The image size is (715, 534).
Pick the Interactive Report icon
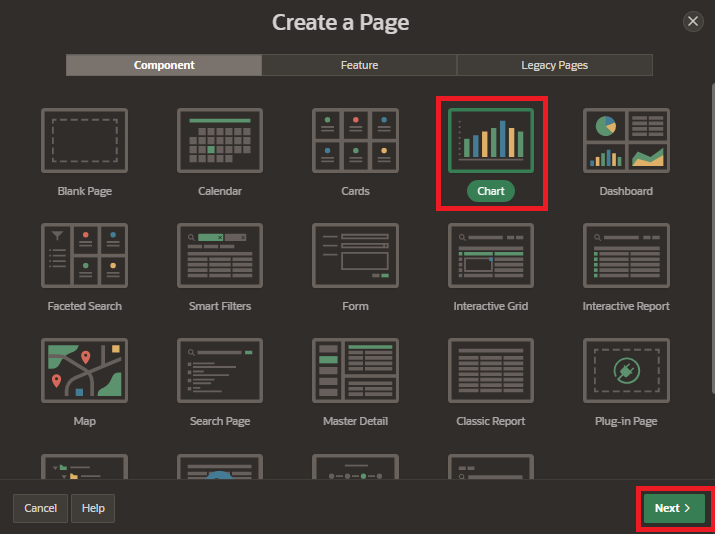(626, 256)
